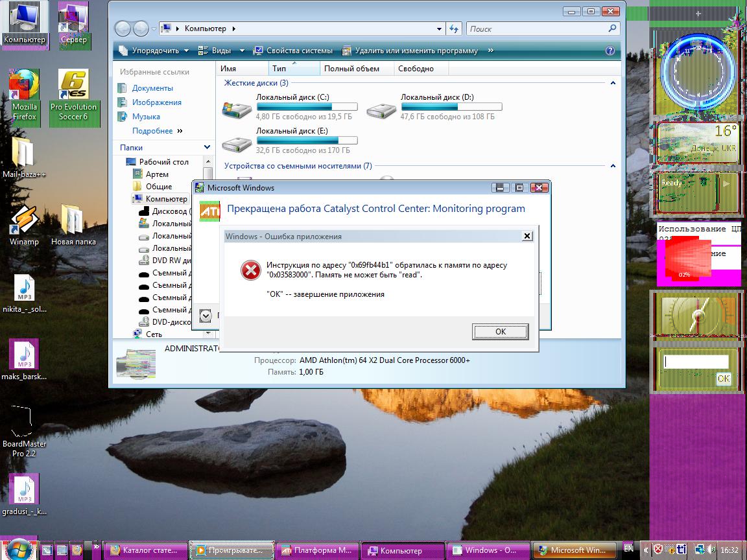Viewport: 747px width, 560px height.
Task: Click the Компьютер breadcrumb in address bar
Action: click(x=206, y=29)
